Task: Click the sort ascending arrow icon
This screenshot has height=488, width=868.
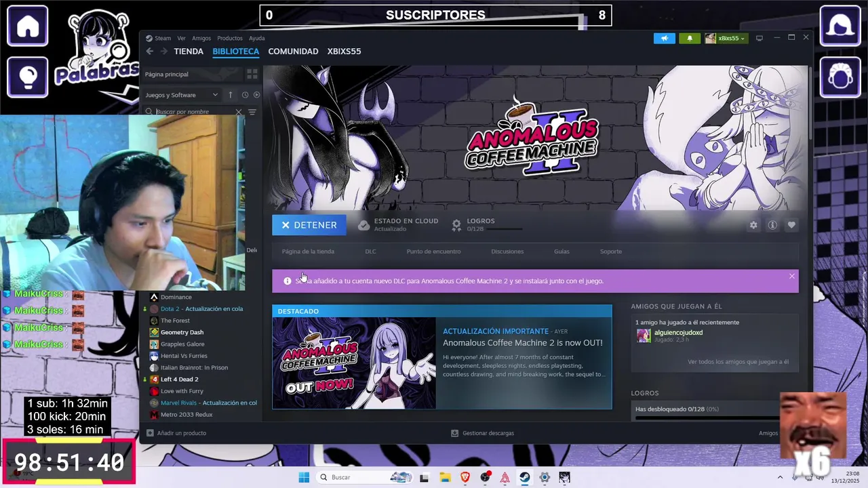Action: (230, 95)
